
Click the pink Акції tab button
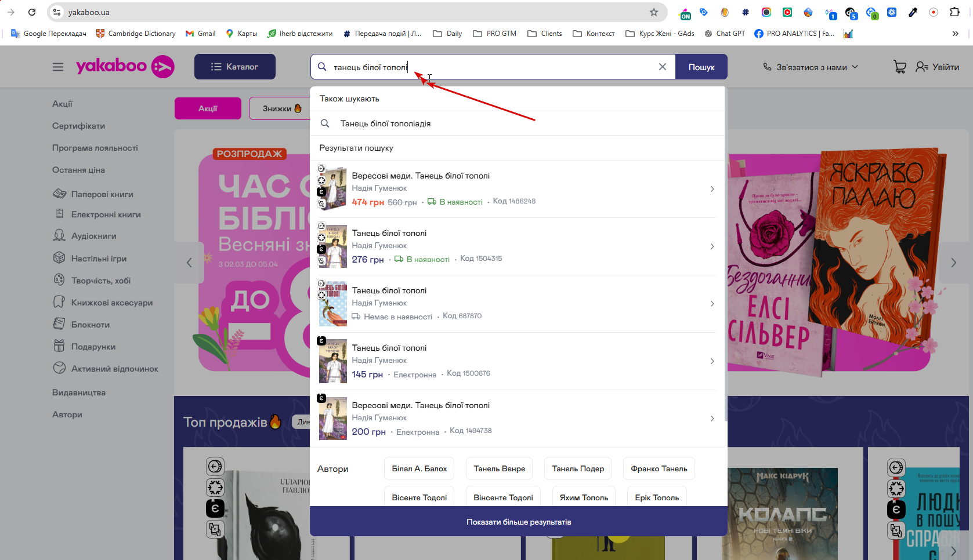pos(208,108)
